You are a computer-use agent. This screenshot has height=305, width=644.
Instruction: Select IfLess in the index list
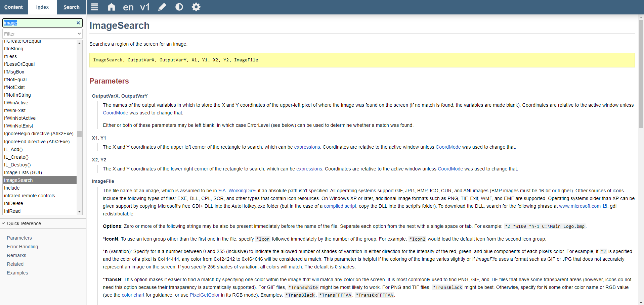40,56
